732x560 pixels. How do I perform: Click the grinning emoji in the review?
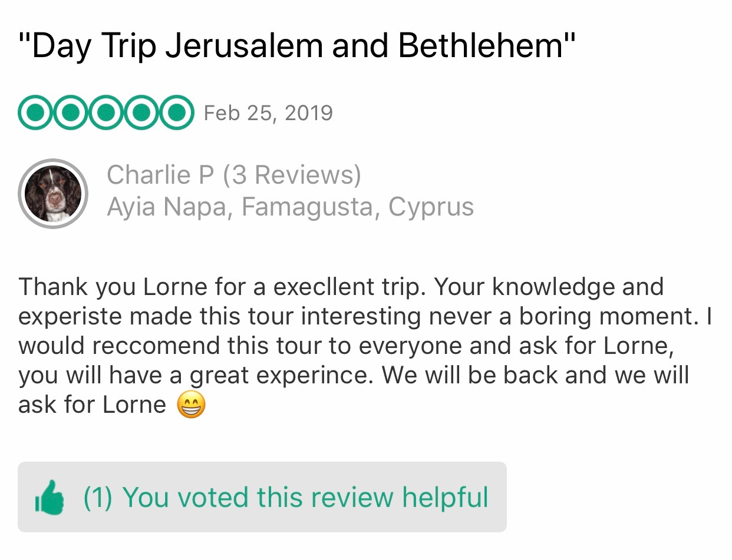click(192, 405)
